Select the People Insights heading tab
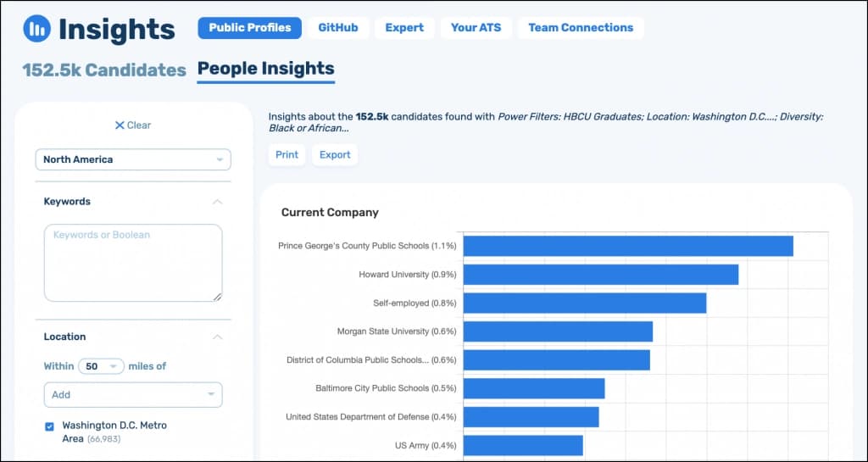The width and height of the screenshot is (868, 462). click(265, 69)
